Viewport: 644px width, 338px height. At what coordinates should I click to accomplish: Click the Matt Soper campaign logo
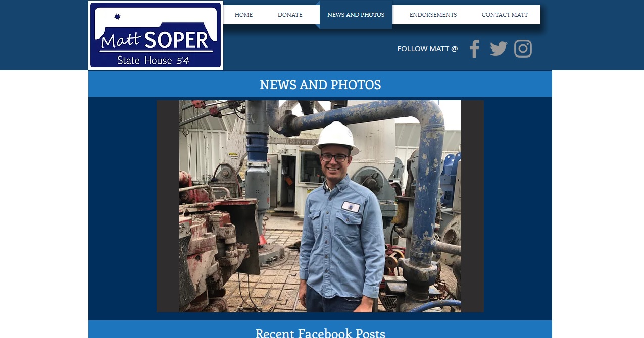pos(156,35)
